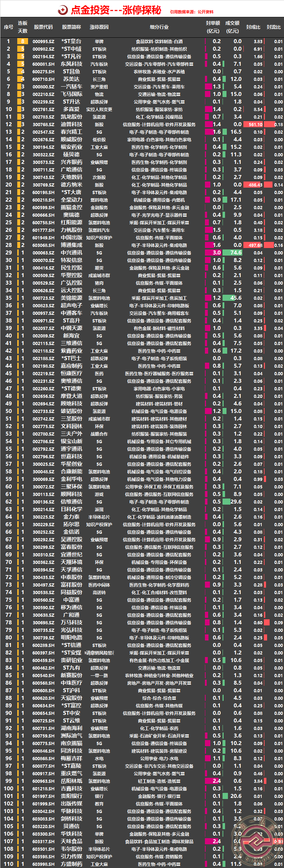Click stock name 万马科技
Screen dimensions: 284x868
[72, 623]
